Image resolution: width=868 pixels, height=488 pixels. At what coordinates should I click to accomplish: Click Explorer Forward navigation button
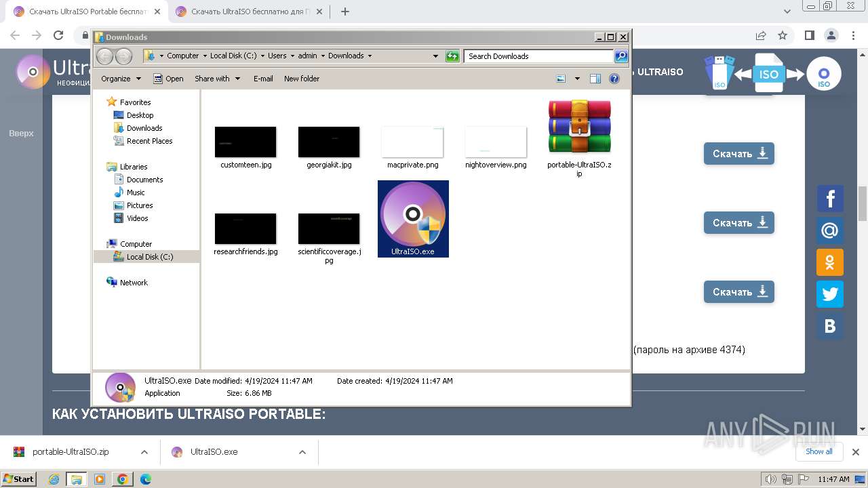click(123, 56)
